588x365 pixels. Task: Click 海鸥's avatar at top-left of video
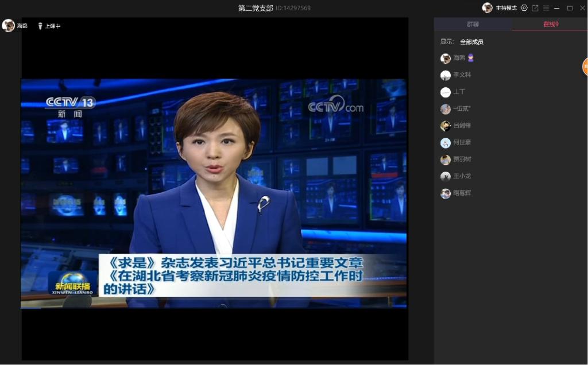[x=8, y=25]
